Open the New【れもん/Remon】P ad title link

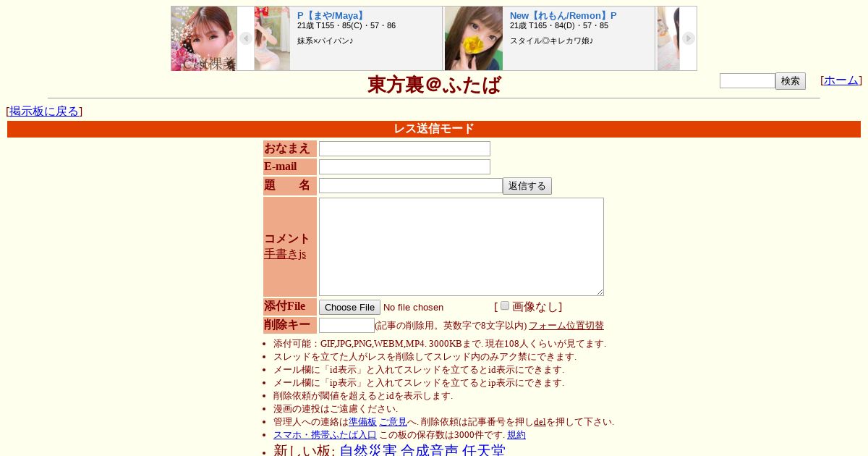563,15
